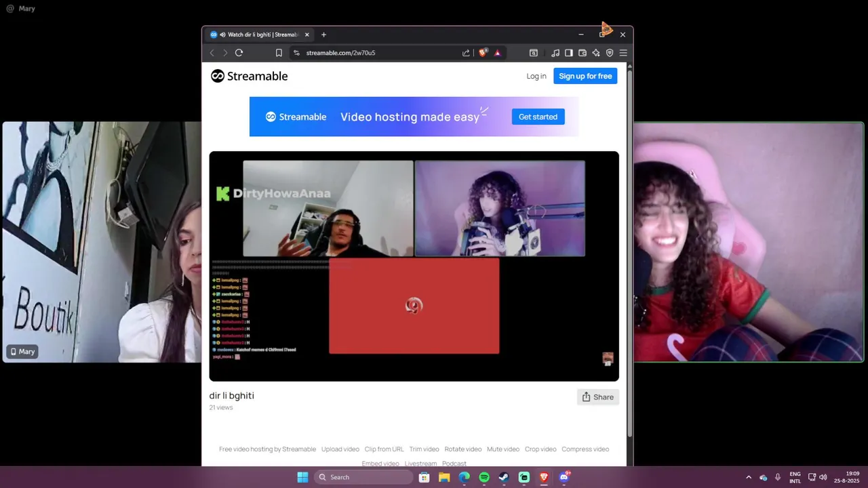868x488 pixels.
Task: Click the browser forward arrow
Action: click(225, 53)
